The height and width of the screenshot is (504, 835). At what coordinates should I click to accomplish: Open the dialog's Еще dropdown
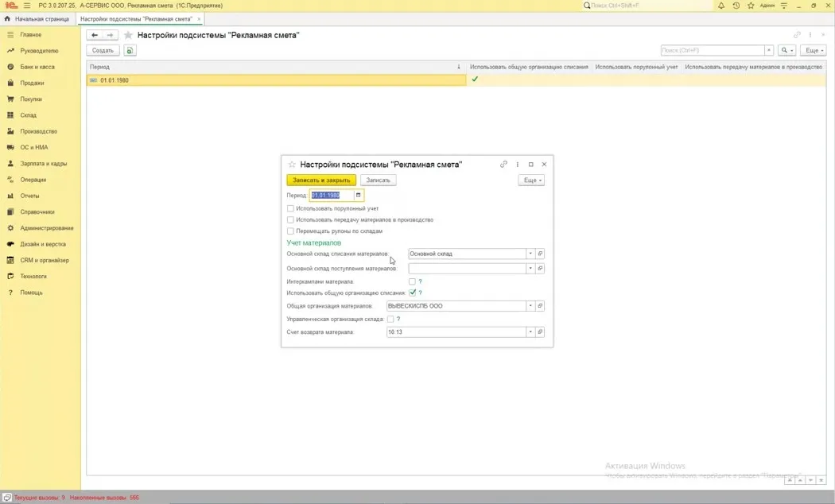(531, 180)
